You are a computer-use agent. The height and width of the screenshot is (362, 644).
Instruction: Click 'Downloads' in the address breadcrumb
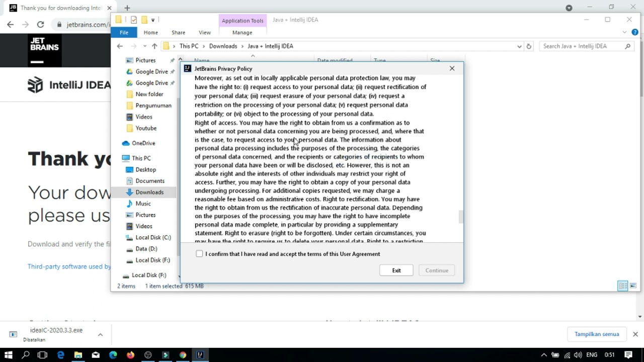coord(223,46)
